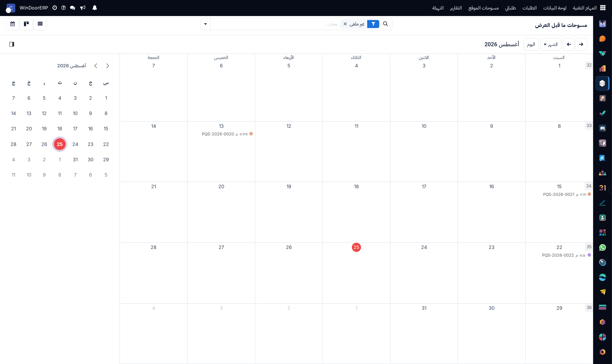
Task: Open the apps grid menu icon
Action: (x=603, y=8)
